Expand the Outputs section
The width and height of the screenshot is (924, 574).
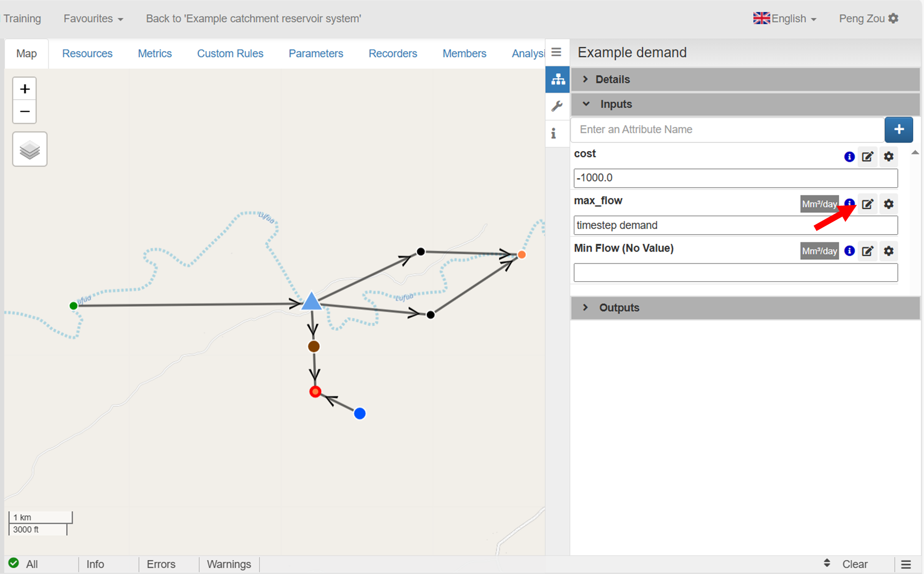coord(619,308)
